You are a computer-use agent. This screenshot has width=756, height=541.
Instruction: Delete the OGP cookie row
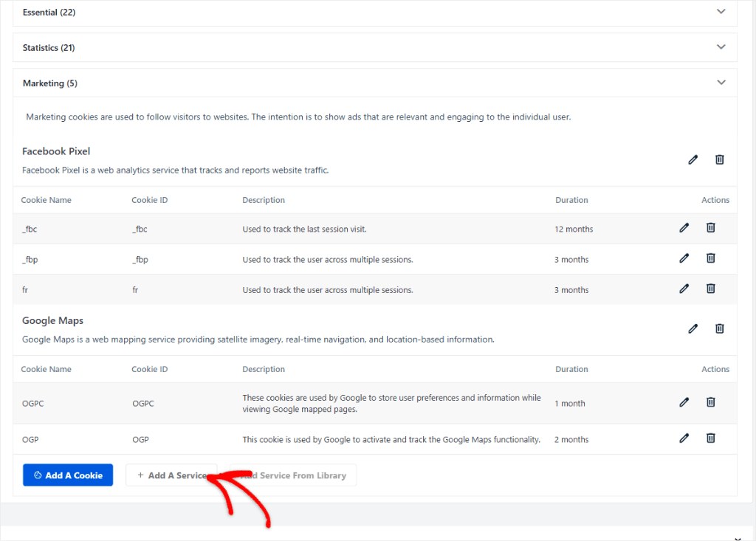711,438
